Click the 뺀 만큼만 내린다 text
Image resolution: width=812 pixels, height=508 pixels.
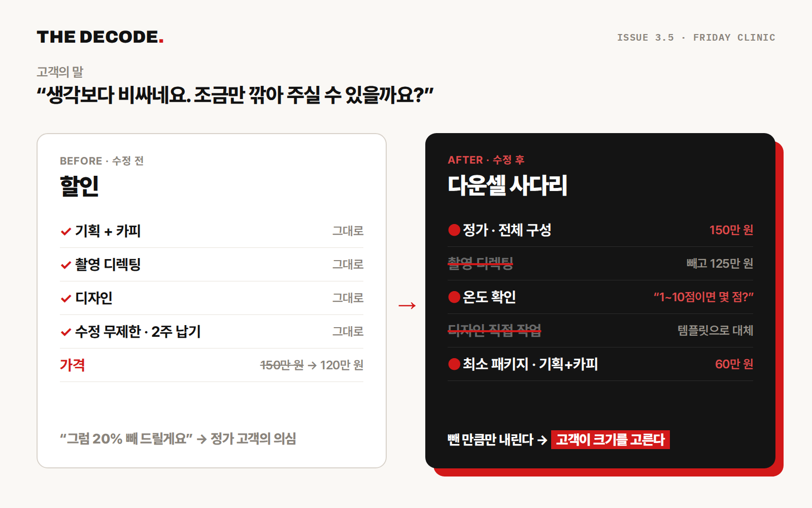(490, 440)
